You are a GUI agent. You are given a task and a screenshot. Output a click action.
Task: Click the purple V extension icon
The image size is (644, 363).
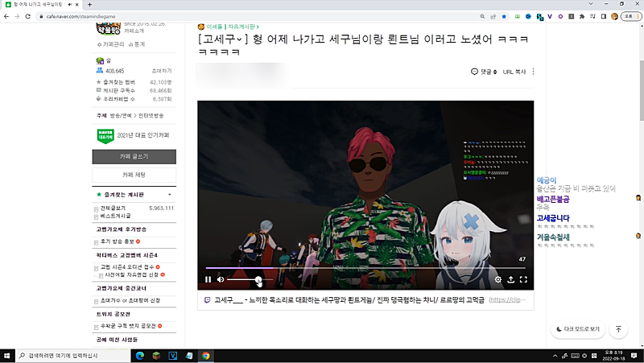pos(550,16)
